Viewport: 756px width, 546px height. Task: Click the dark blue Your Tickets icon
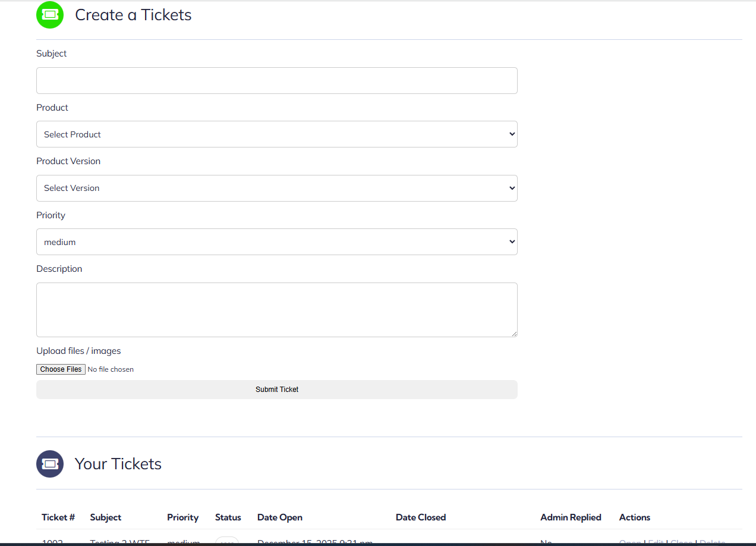click(50, 464)
